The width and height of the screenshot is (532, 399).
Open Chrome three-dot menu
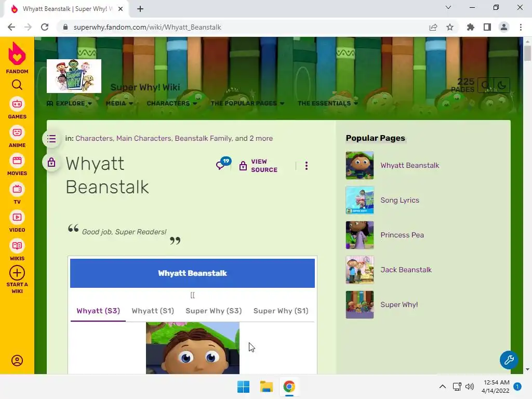click(x=521, y=27)
